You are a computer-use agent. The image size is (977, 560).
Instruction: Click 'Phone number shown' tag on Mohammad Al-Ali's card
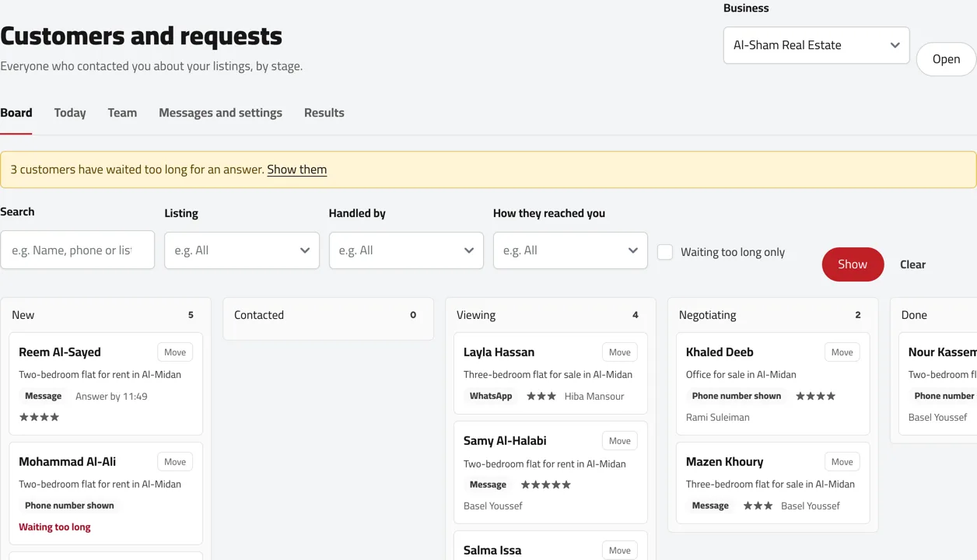69,506
